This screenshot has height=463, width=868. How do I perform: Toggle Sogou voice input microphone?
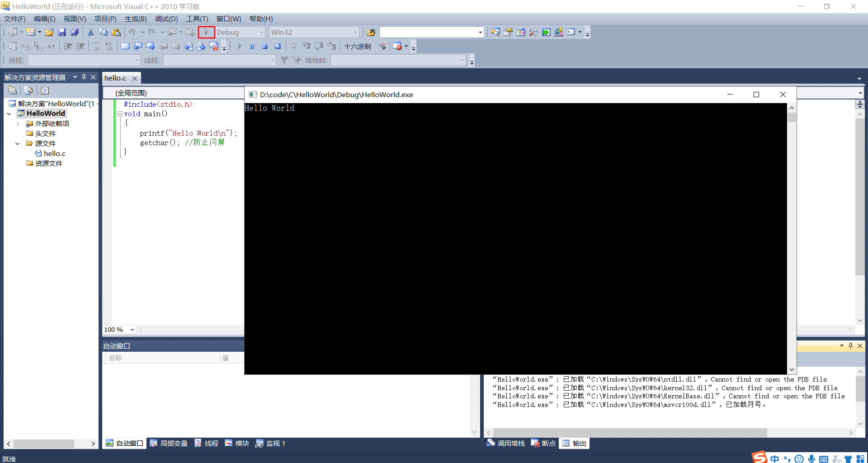[811, 459]
